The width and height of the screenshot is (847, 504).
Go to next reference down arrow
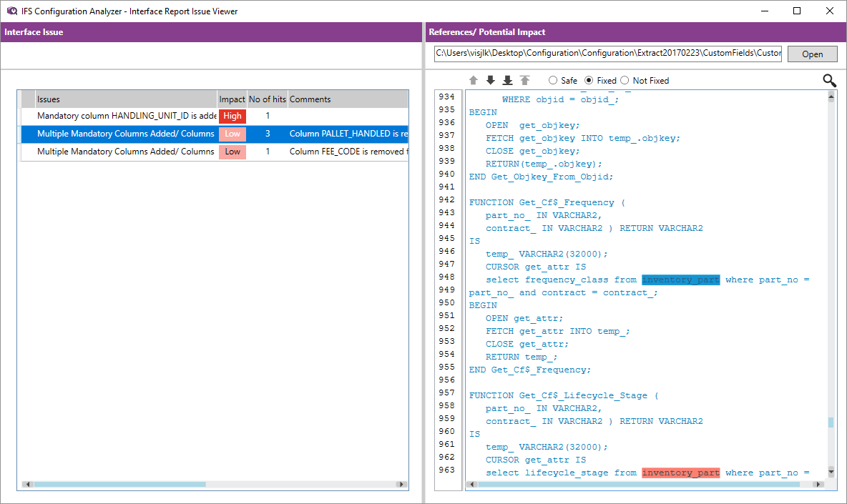point(490,81)
